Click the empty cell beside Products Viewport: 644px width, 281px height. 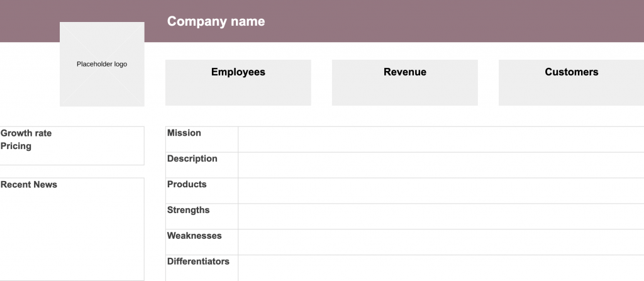[x=440, y=191]
